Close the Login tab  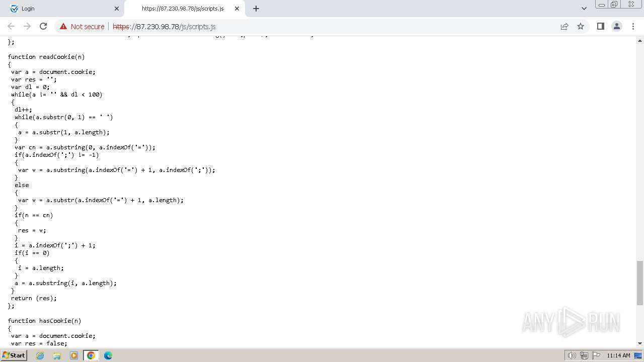[117, 9]
